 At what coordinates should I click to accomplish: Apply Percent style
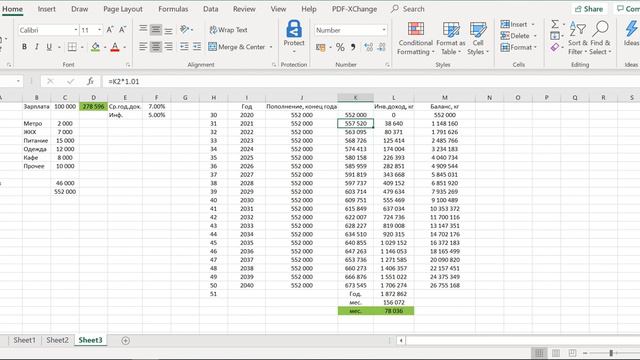click(340, 47)
